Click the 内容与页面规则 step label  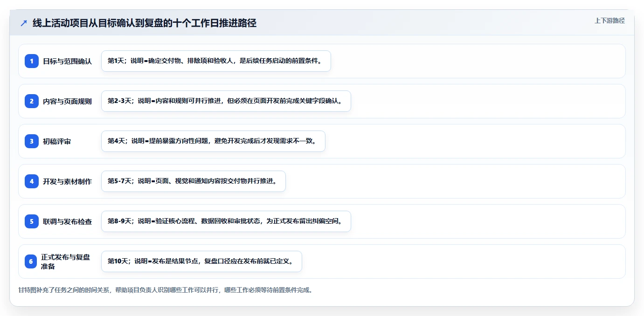click(x=67, y=101)
